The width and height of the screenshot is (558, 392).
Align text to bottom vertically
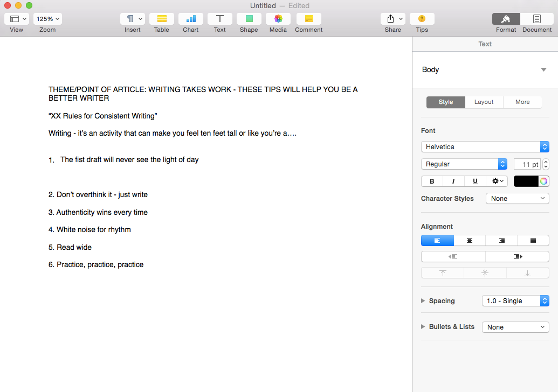coord(527,273)
